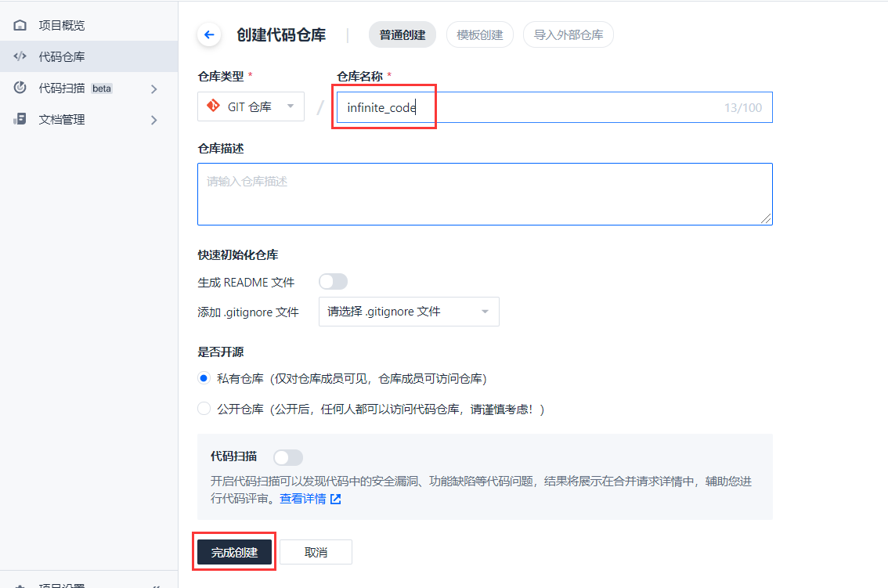
Task: Select the 私有仓库 radio option
Action: 204,377
